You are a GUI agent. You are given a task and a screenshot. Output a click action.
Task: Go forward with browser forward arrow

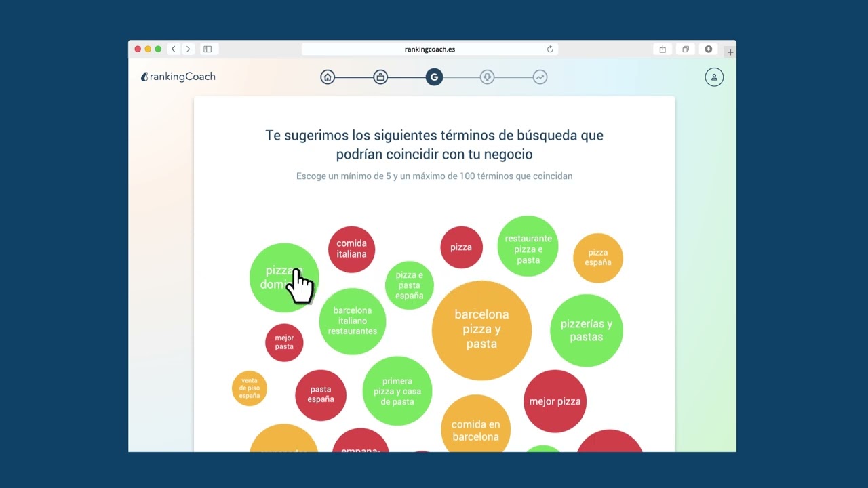click(x=188, y=49)
